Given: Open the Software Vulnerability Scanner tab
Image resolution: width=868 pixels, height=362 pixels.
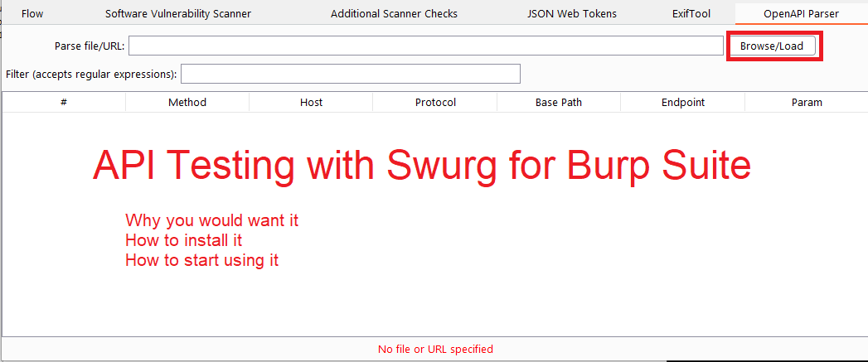Looking at the screenshot, I should pos(177,13).
